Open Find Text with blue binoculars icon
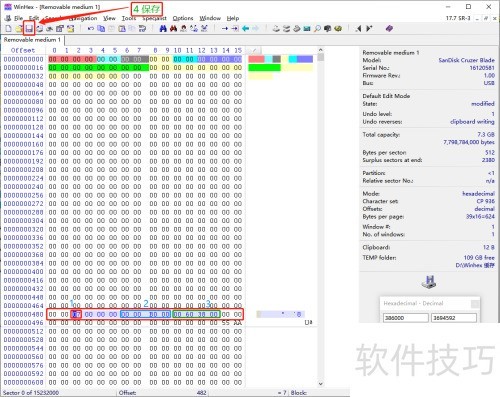 point(163,29)
